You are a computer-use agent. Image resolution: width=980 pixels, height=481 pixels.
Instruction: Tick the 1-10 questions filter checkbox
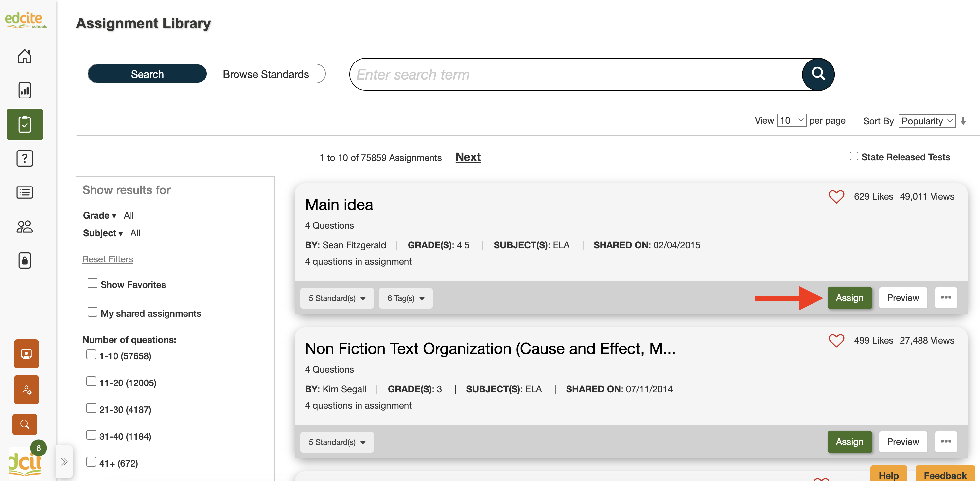[x=91, y=355]
